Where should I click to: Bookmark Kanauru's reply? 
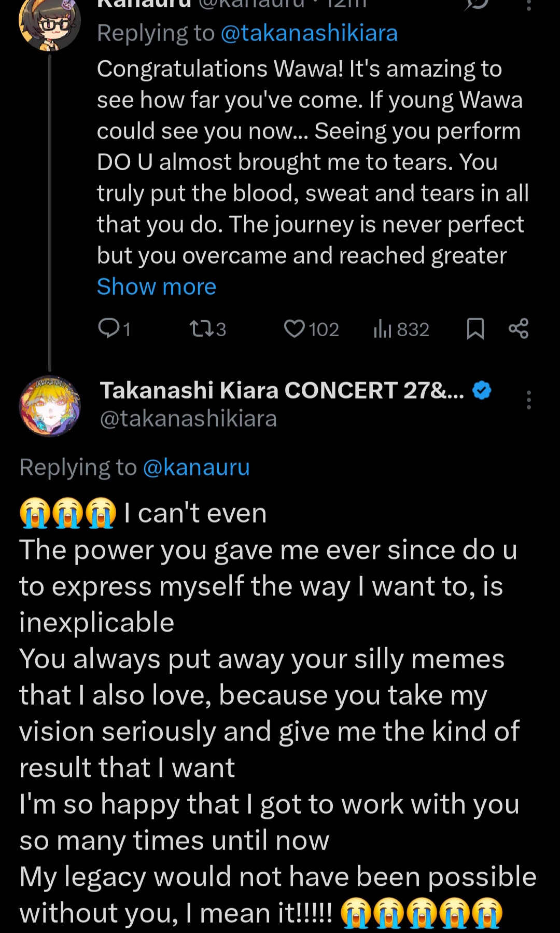pyautogui.click(x=475, y=328)
